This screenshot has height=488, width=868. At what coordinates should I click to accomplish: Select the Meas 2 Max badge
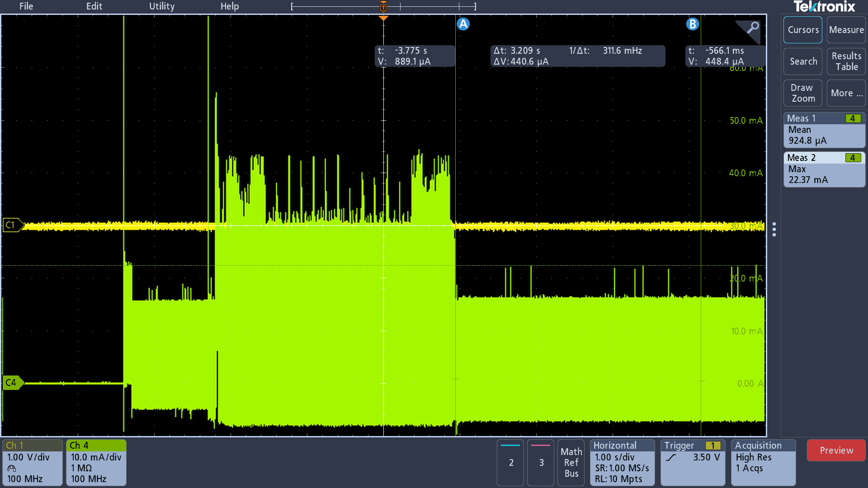[x=824, y=169]
